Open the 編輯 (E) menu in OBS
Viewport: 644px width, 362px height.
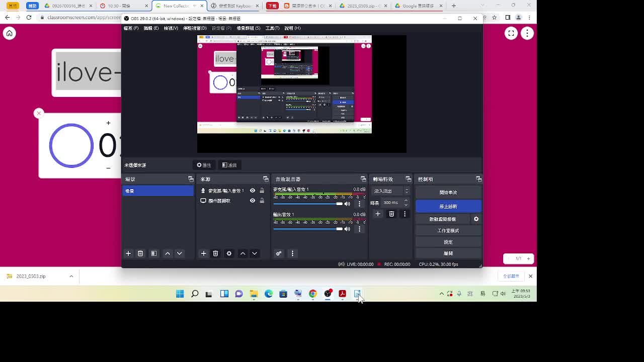click(151, 28)
